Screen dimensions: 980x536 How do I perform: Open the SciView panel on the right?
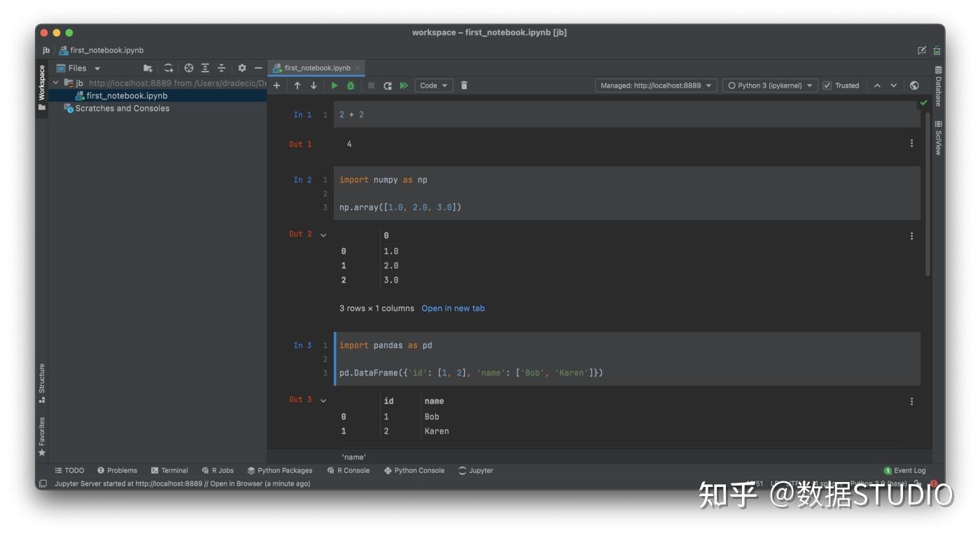click(938, 137)
